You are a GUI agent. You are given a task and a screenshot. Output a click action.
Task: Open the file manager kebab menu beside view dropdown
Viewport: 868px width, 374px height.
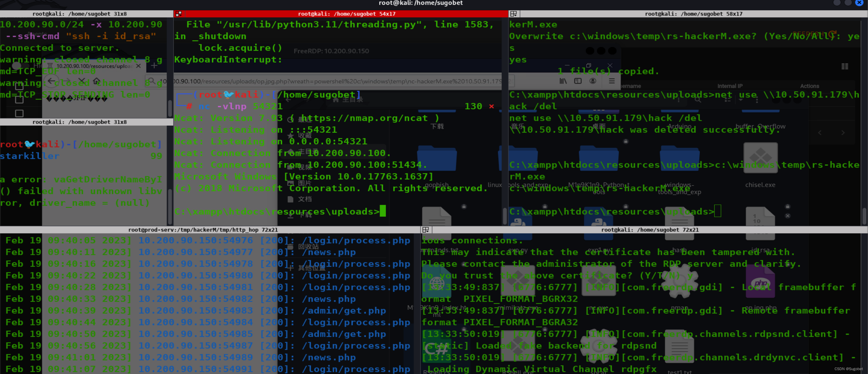(757, 100)
